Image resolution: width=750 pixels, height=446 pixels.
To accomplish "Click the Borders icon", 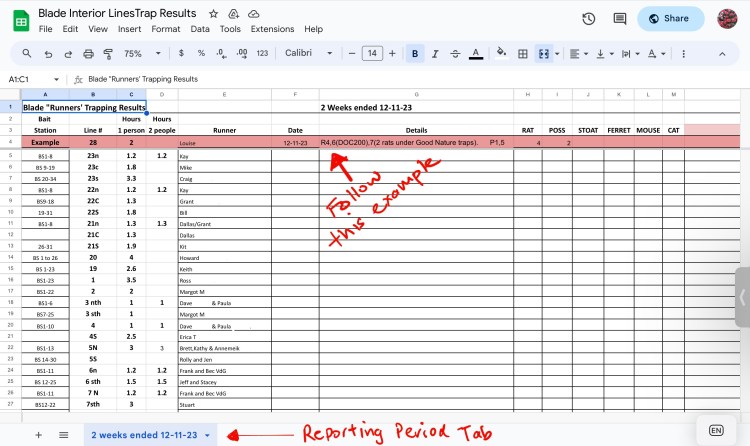I will pos(523,53).
